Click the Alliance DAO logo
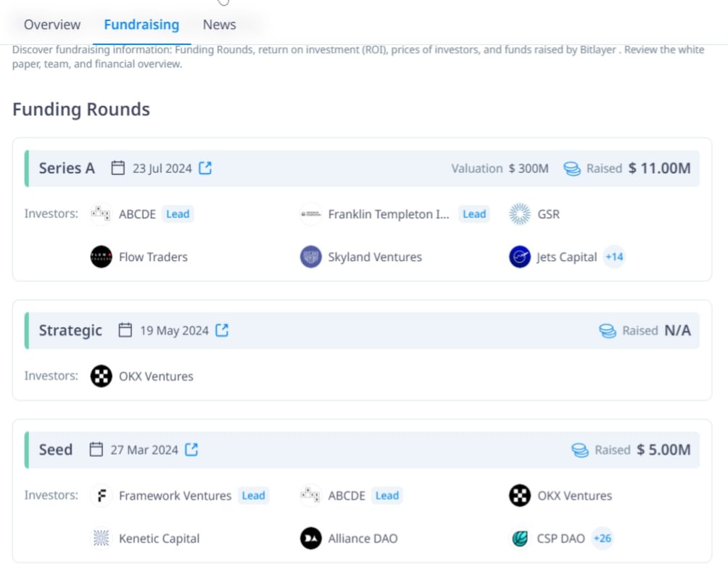 click(310, 538)
